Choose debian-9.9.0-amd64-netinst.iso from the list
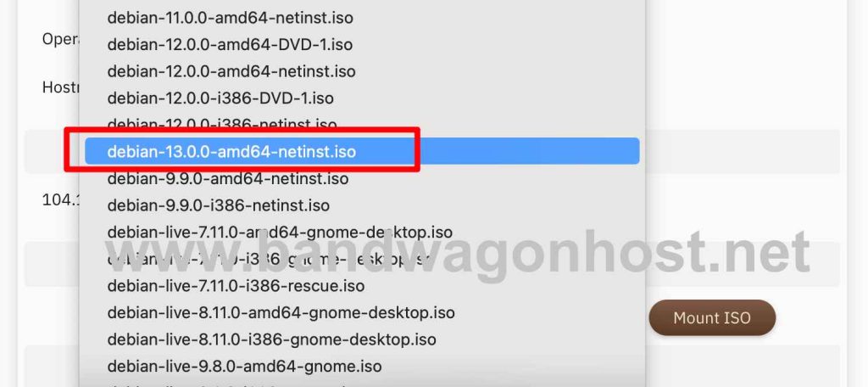This screenshot has width=868, height=387. pos(362,178)
